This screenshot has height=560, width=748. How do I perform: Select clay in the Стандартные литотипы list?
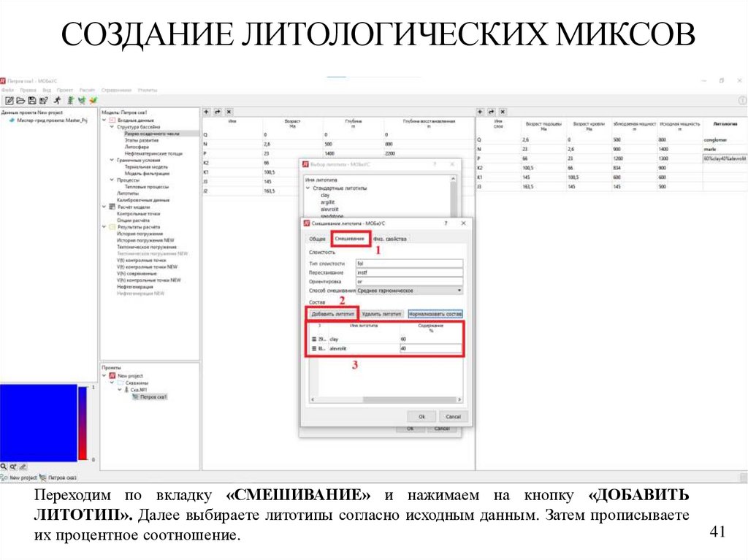325,195
